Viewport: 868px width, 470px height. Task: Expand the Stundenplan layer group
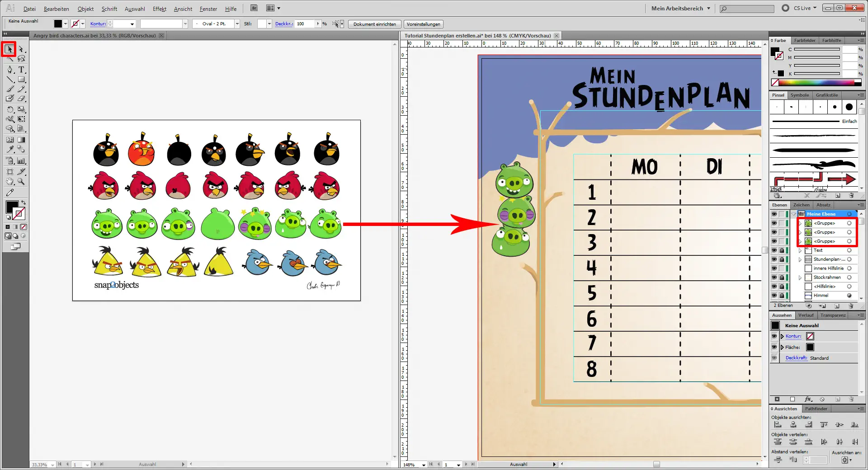(800, 259)
